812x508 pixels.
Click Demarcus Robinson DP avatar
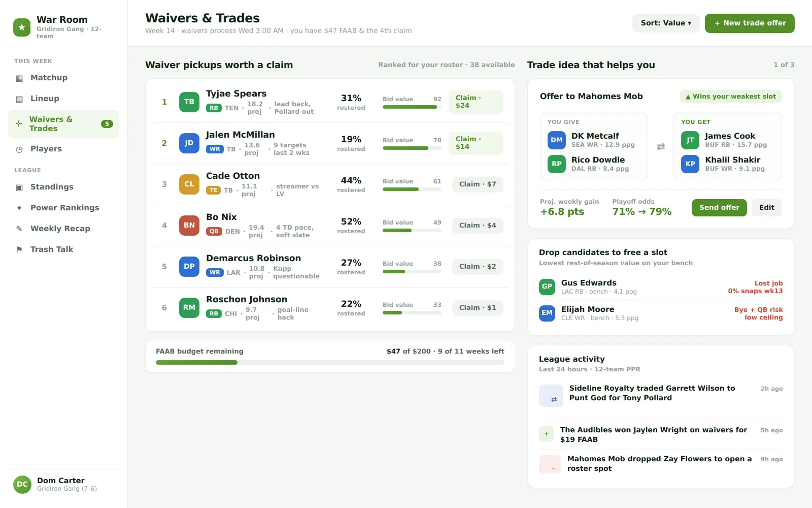coord(189,266)
